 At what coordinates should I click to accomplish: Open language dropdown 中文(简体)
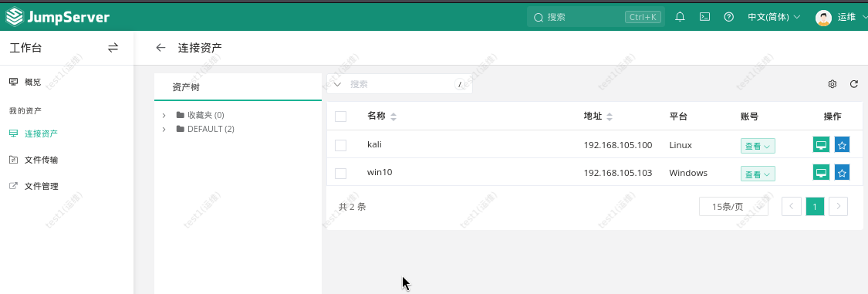click(x=774, y=17)
